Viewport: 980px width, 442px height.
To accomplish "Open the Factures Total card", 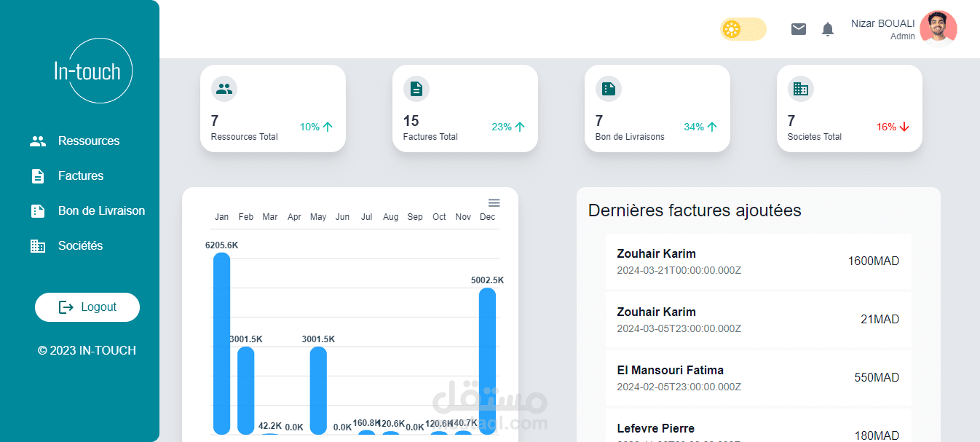I will coord(465,108).
